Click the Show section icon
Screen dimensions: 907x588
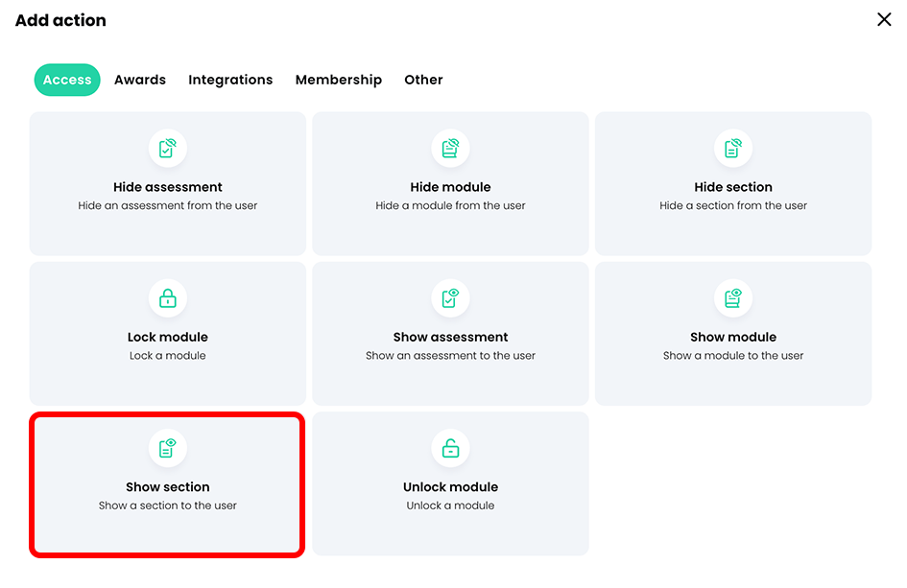[168, 448]
